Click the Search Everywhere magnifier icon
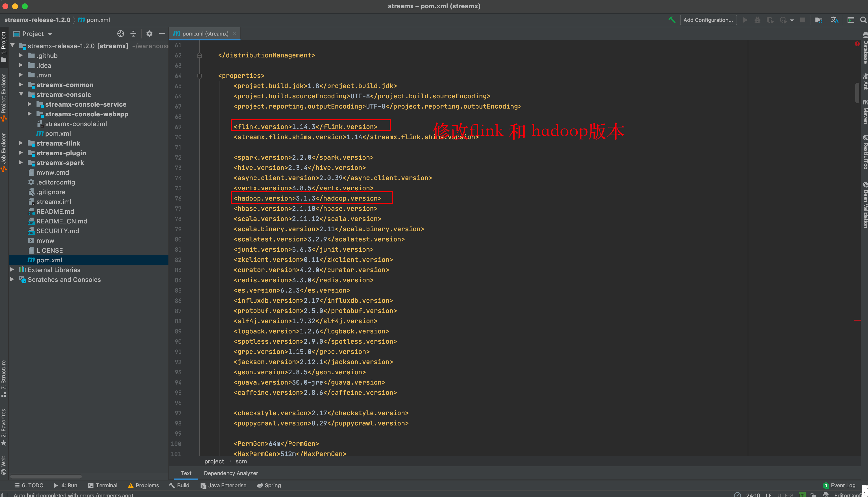This screenshot has height=497, width=868. tap(863, 20)
